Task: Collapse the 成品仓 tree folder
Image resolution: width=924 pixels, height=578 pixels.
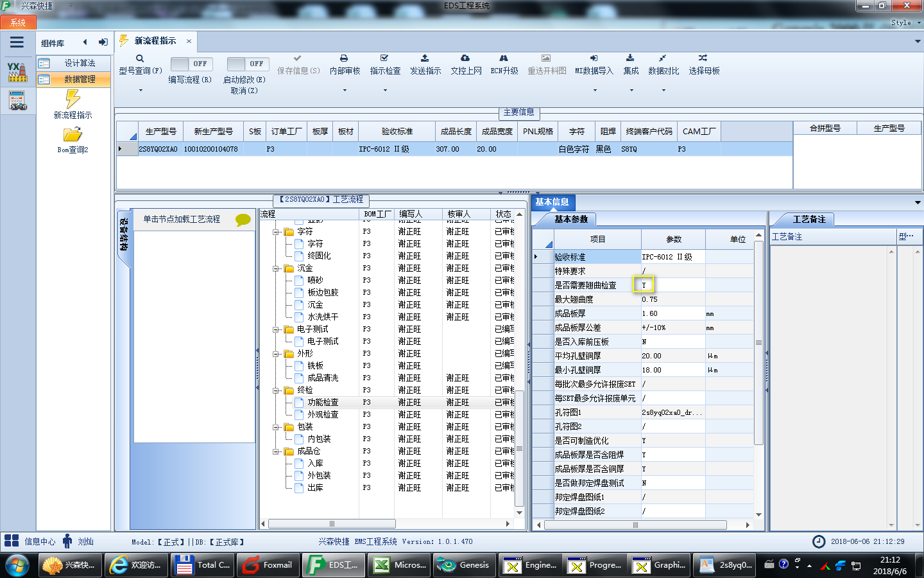Action: click(x=275, y=451)
